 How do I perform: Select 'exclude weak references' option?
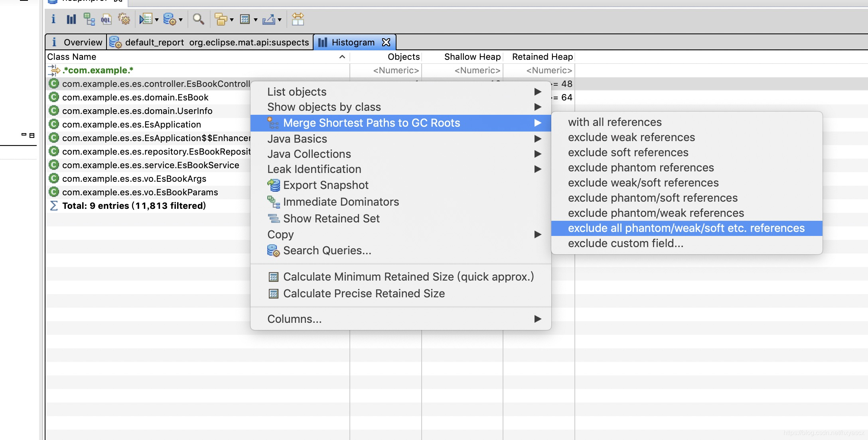[687, 137]
